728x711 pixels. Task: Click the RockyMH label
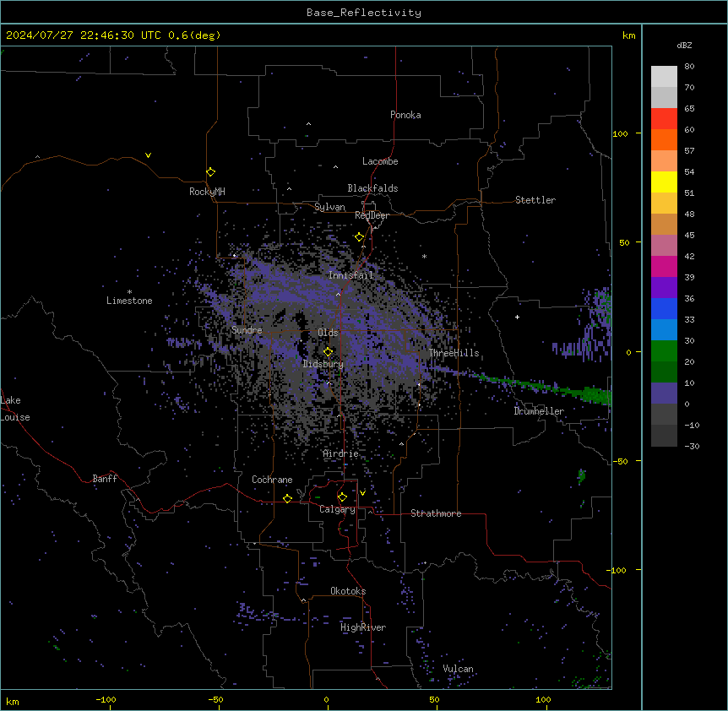point(207,192)
